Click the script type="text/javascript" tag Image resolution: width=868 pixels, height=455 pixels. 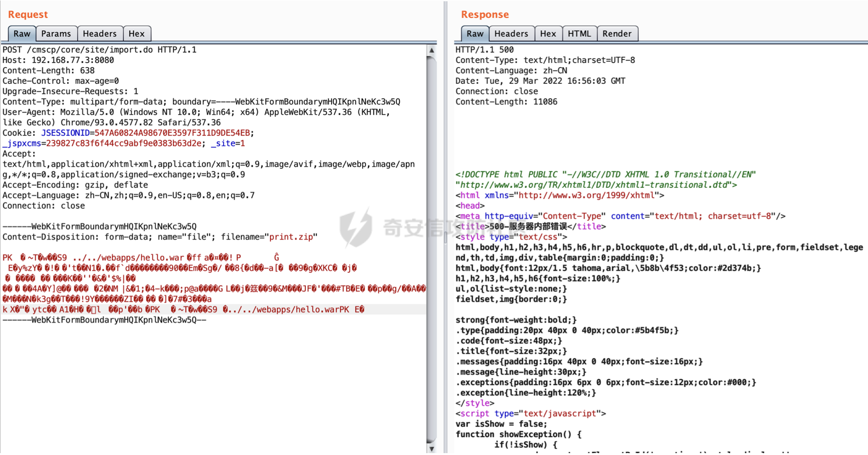click(x=530, y=414)
